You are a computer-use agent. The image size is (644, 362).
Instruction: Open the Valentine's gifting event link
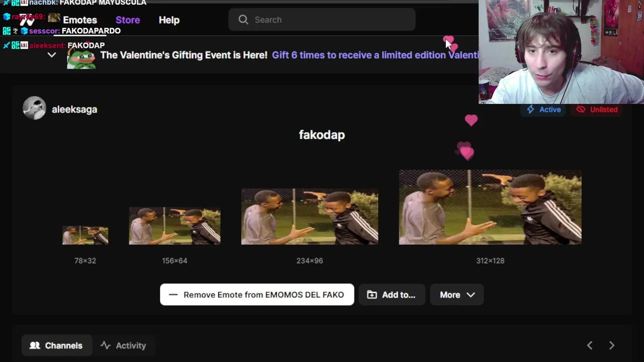pos(375,55)
